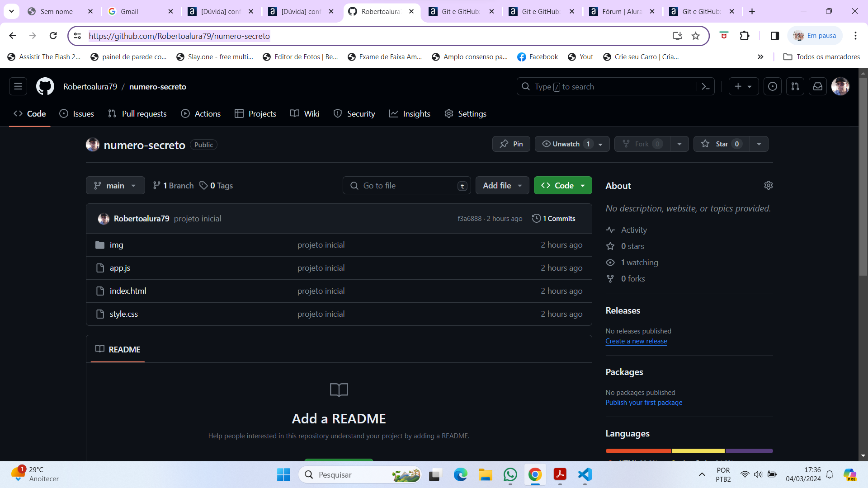Expand Watch dropdown arrow

pos(601,144)
